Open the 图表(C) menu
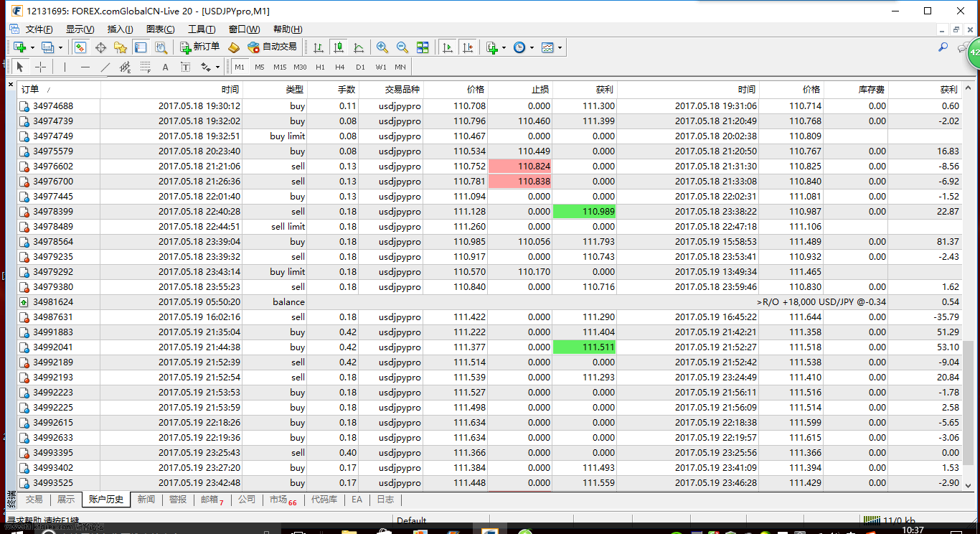 click(160, 29)
